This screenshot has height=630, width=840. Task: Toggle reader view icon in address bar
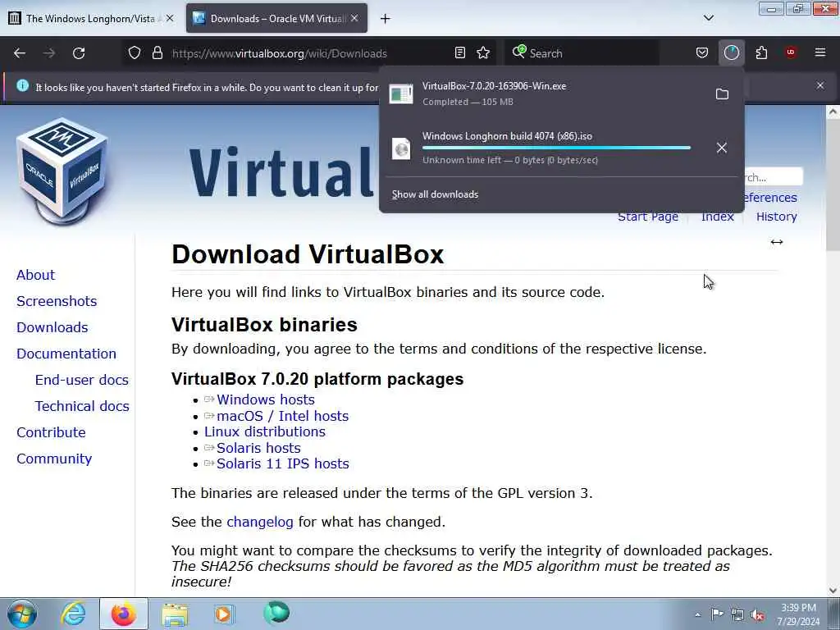click(x=459, y=53)
